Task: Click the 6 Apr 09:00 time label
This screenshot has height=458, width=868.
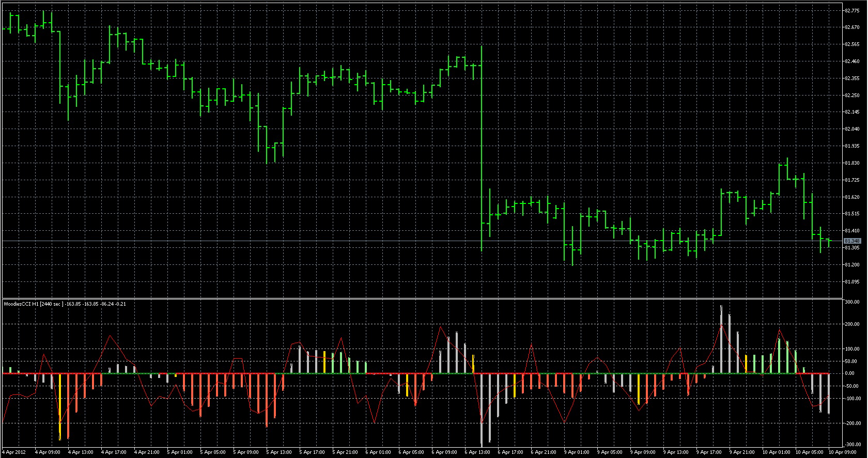Action: pos(444,452)
